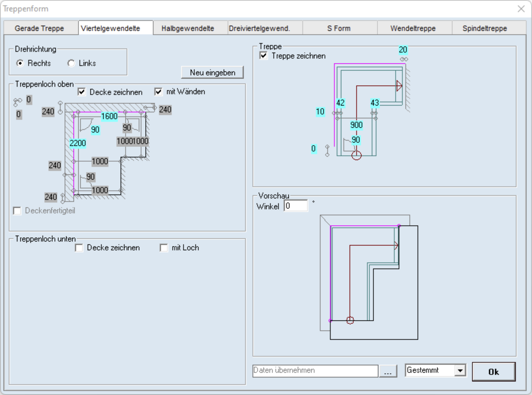
Task: Select the Viertelgewendelte tab
Action: coord(115,28)
